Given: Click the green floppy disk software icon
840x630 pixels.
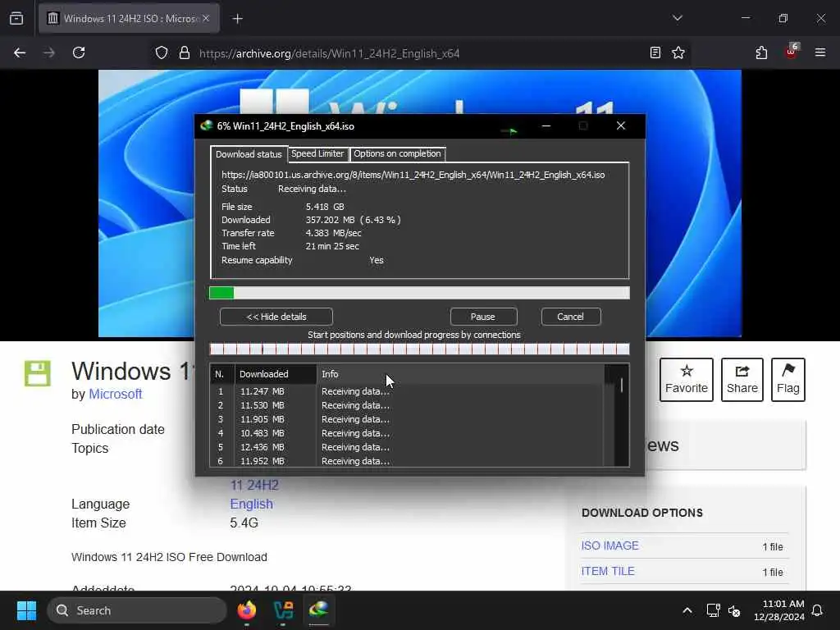Looking at the screenshot, I should (38, 373).
